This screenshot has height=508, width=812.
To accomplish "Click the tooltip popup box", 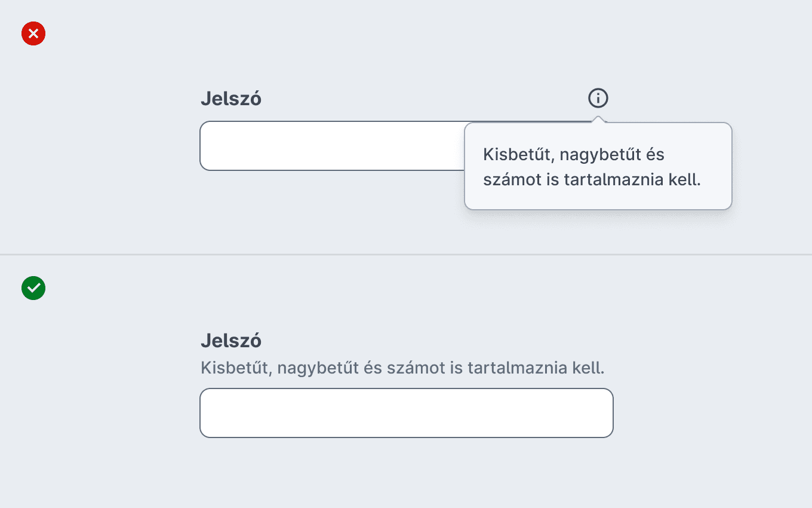I will (x=598, y=166).
